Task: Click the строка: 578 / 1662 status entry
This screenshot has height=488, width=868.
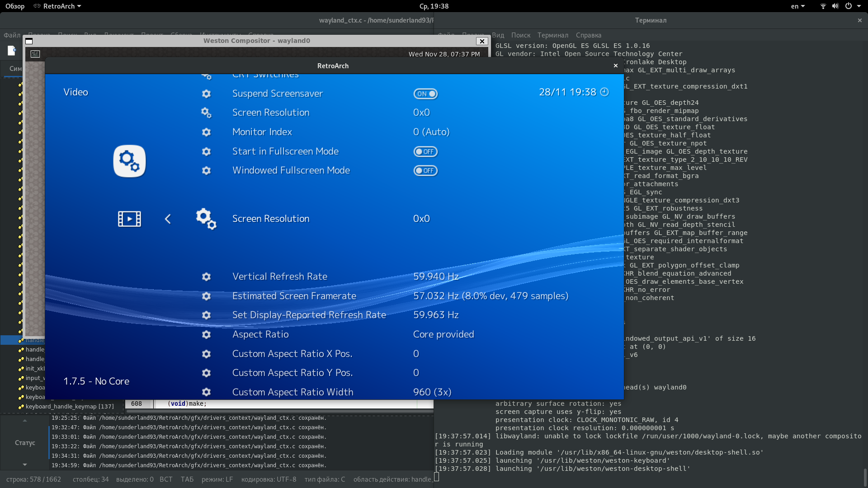Action: pos(33,479)
